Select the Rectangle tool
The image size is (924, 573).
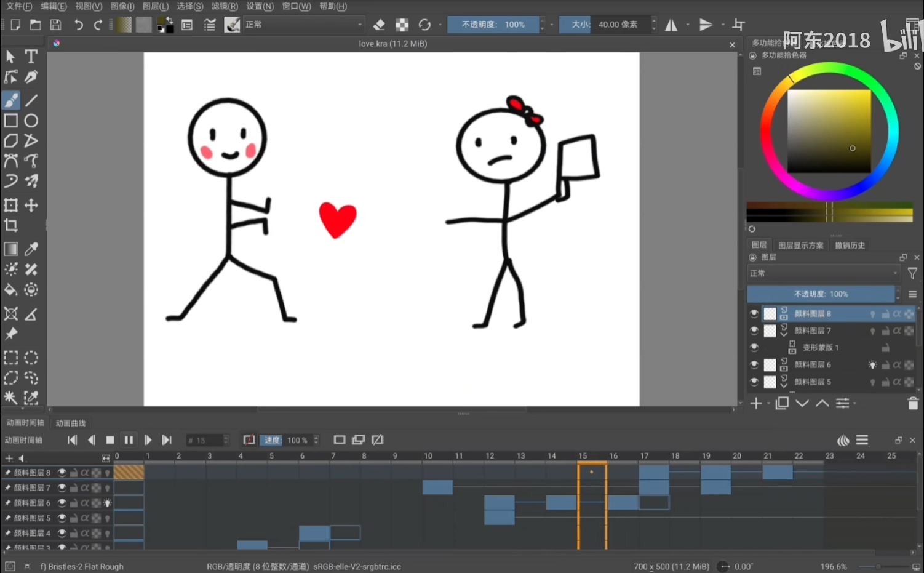pyautogui.click(x=11, y=121)
